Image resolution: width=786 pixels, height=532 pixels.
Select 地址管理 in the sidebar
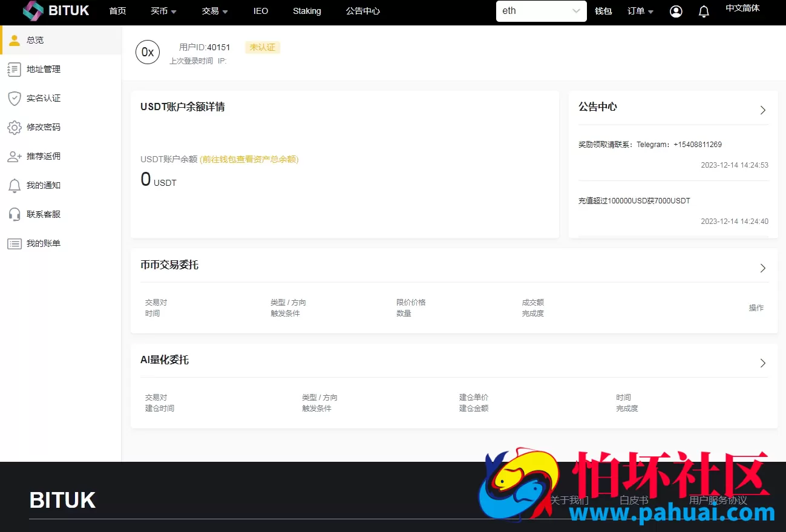pyautogui.click(x=61, y=69)
